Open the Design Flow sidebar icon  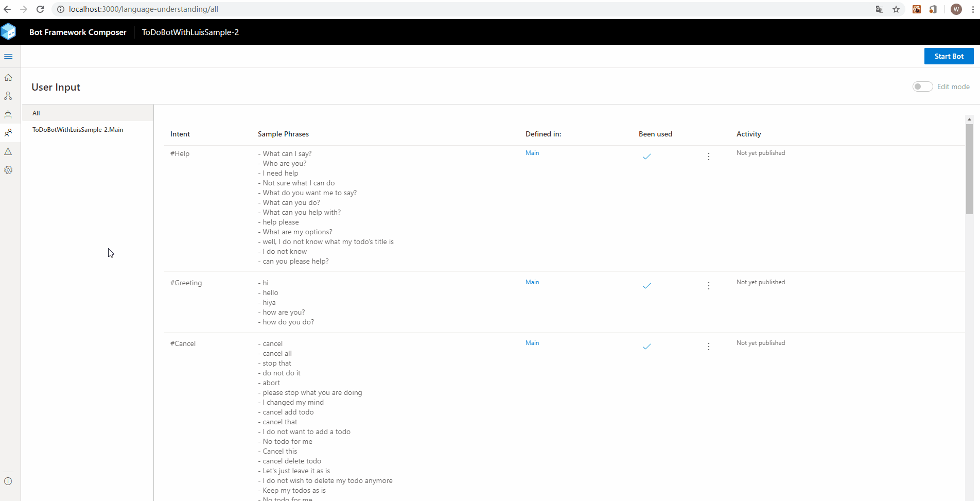(x=8, y=96)
